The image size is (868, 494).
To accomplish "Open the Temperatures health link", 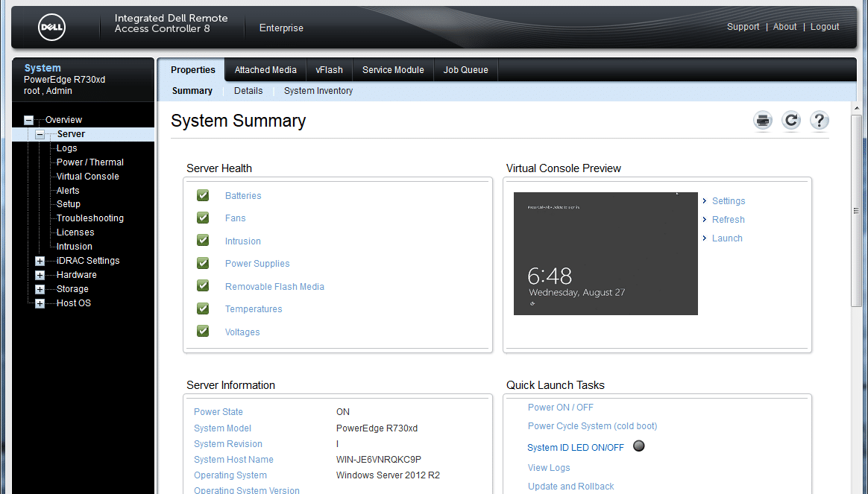I will (x=254, y=309).
